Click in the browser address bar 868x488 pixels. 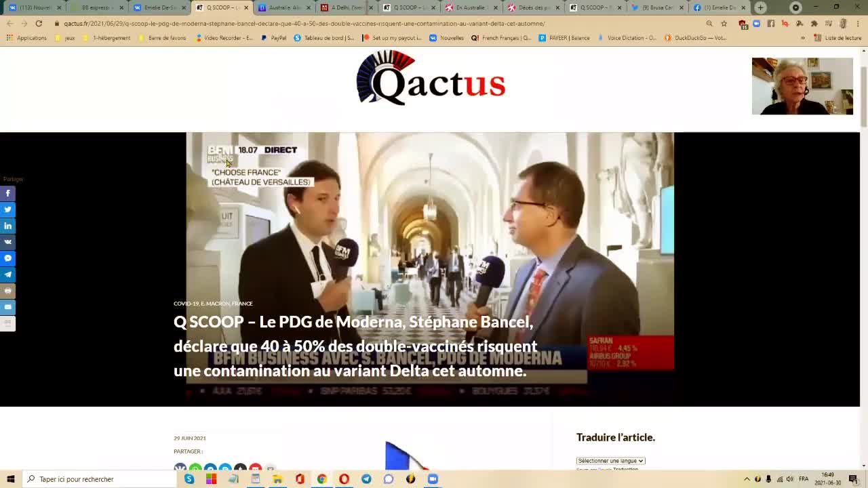click(x=380, y=24)
